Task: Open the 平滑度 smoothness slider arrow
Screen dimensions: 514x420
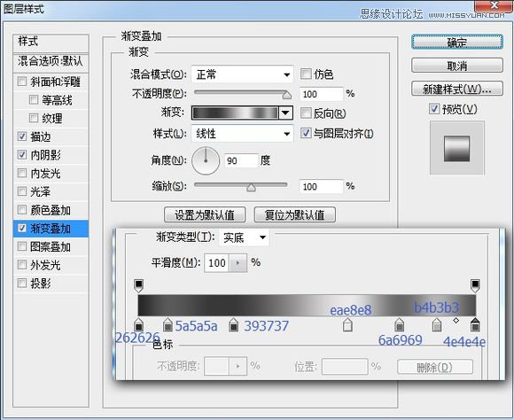Action: [x=238, y=263]
